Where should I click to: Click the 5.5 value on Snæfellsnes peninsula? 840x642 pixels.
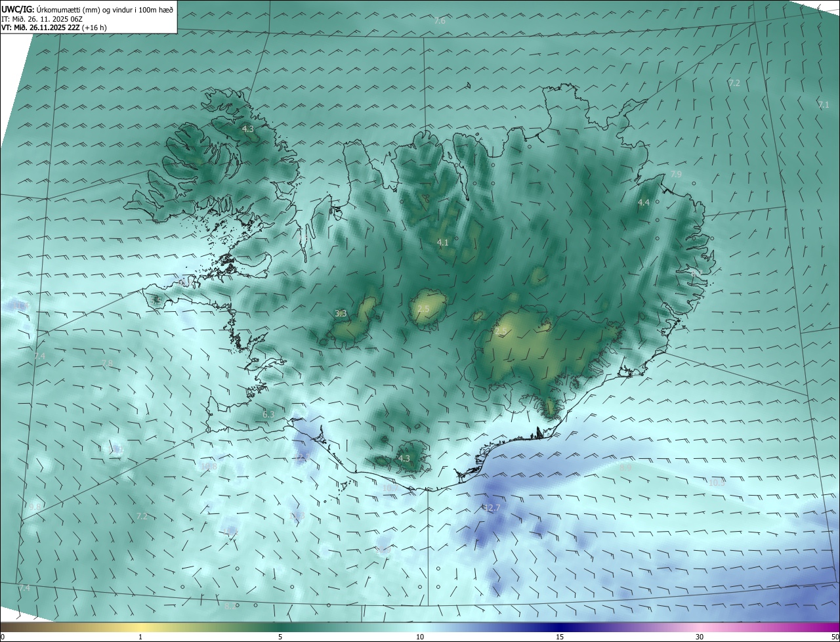(156, 300)
